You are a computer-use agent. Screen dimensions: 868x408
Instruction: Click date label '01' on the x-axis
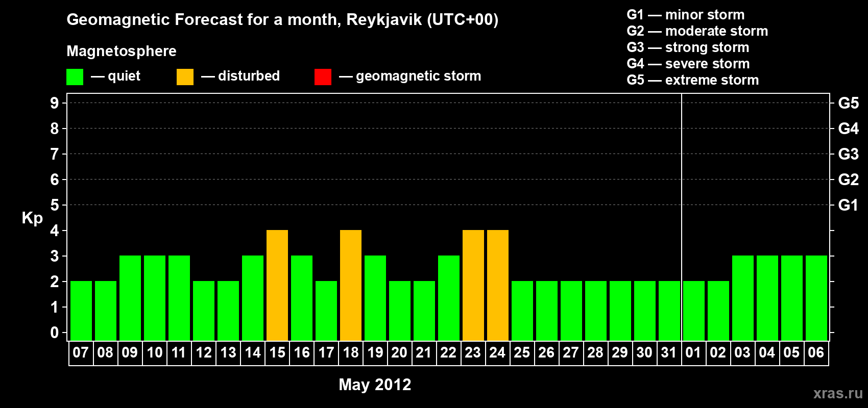pyautogui.click(x=693, y=352)
